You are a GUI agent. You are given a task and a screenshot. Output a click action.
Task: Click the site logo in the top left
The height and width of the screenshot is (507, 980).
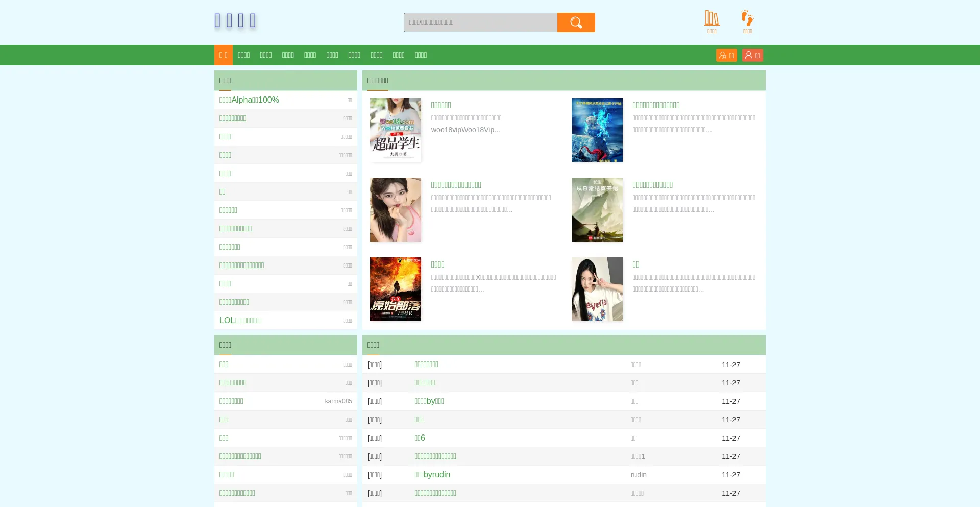tap(235, 21)
